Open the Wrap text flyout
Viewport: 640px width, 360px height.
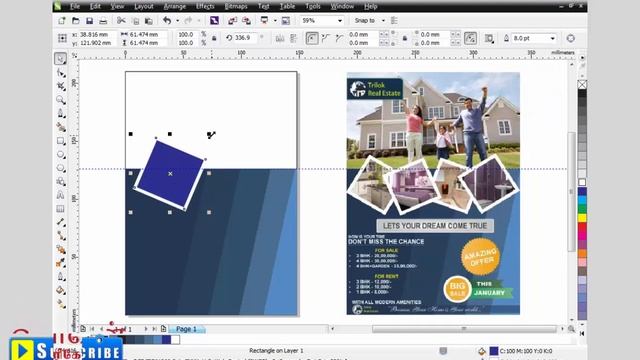[489, 38]
